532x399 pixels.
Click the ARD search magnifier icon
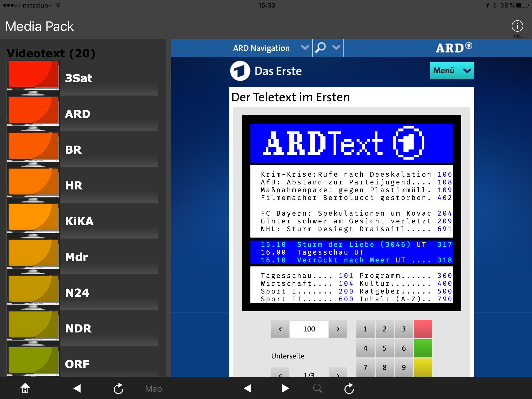point(320,48)
